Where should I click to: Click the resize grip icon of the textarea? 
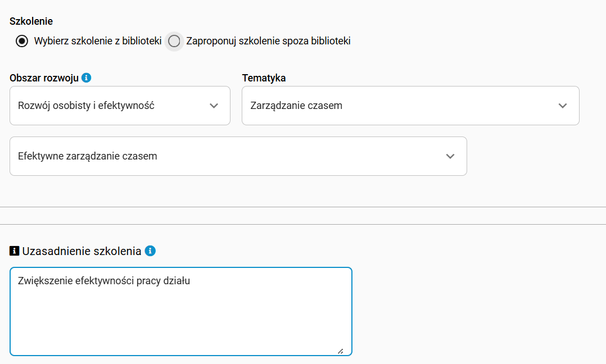point(340,351)
